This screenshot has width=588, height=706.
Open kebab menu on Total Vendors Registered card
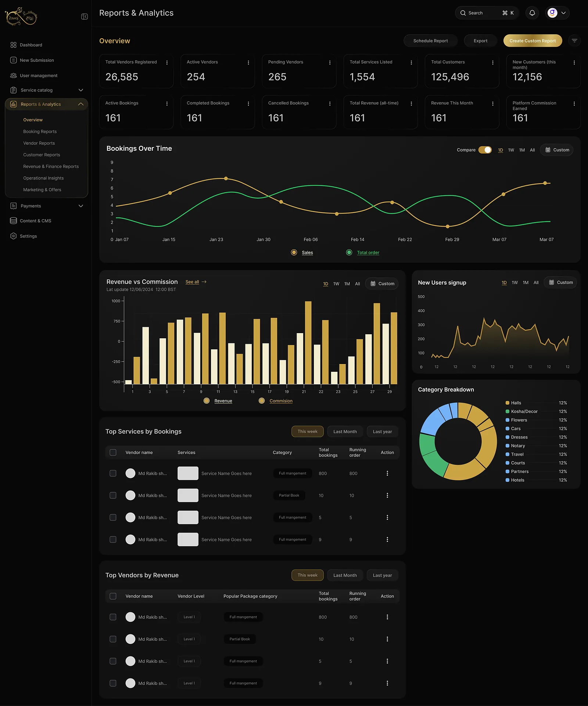click(167, 63)
